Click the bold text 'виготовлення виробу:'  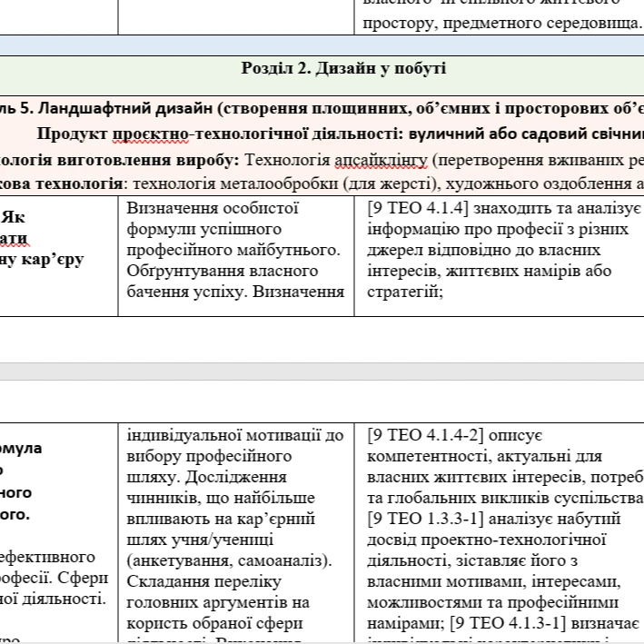pos(148,160)
